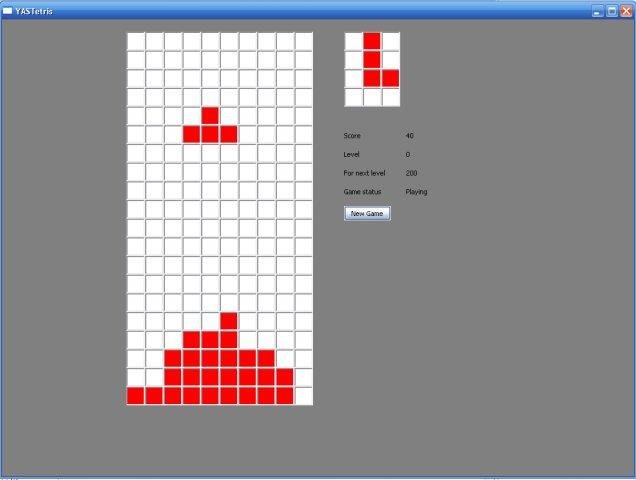The width and height of the screenshot is (636, 480).
Task: Click the YASTetris title bar app icon
Action: tap(7, 11)
